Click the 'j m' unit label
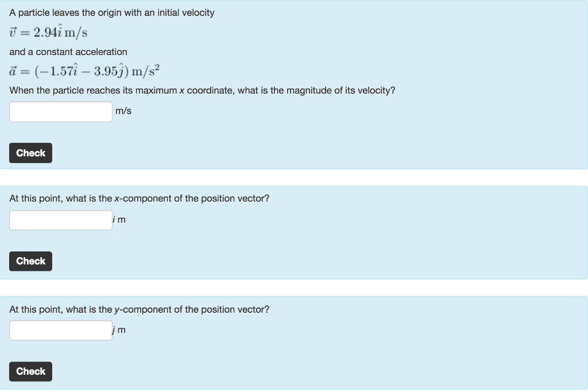Viewport: 588px width, 392px height. (118, 329)
